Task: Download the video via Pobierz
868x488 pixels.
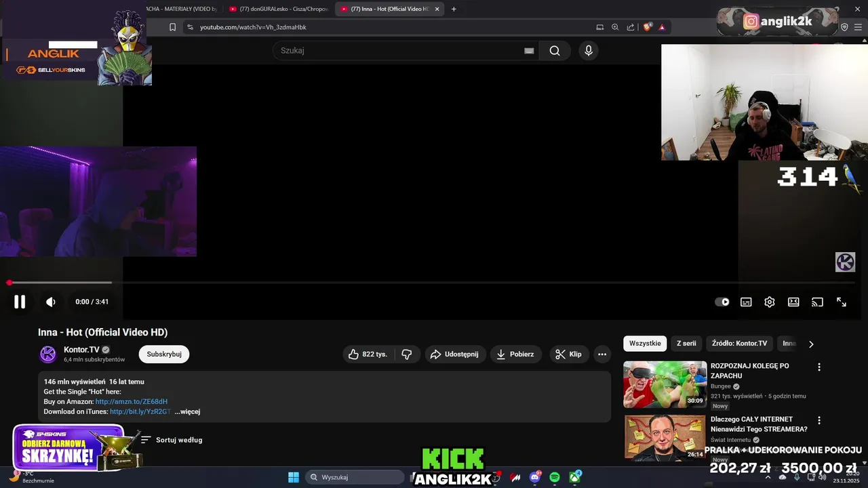Action: click(x=515, y=354)
